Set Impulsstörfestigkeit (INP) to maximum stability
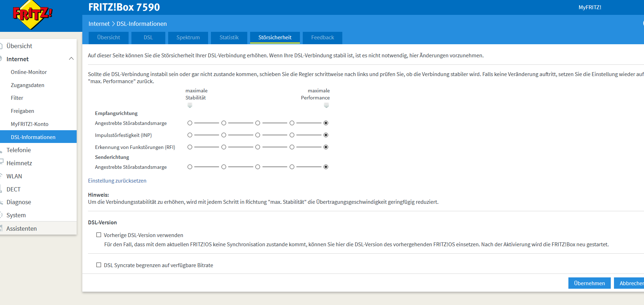Screen dimensions: 644x305 pos(190,135)
